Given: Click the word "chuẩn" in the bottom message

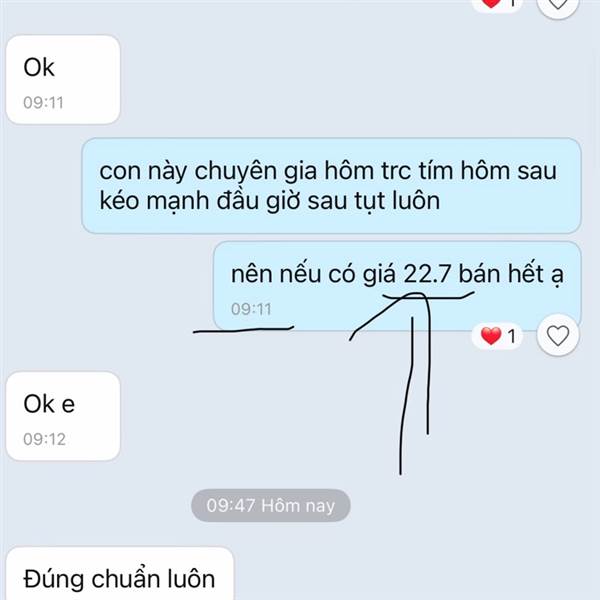Looking at the screenshot, I should (x=126, y=579).
